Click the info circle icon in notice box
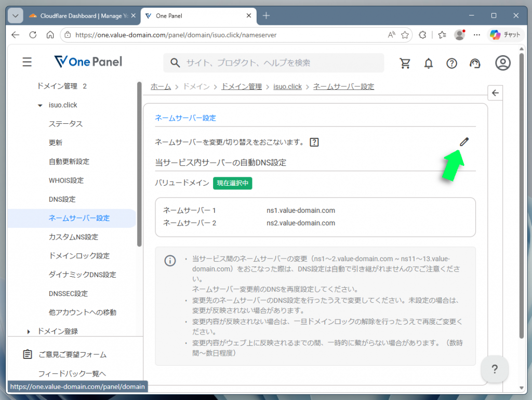The image size is (532, 400). click(x=170, y=261)
